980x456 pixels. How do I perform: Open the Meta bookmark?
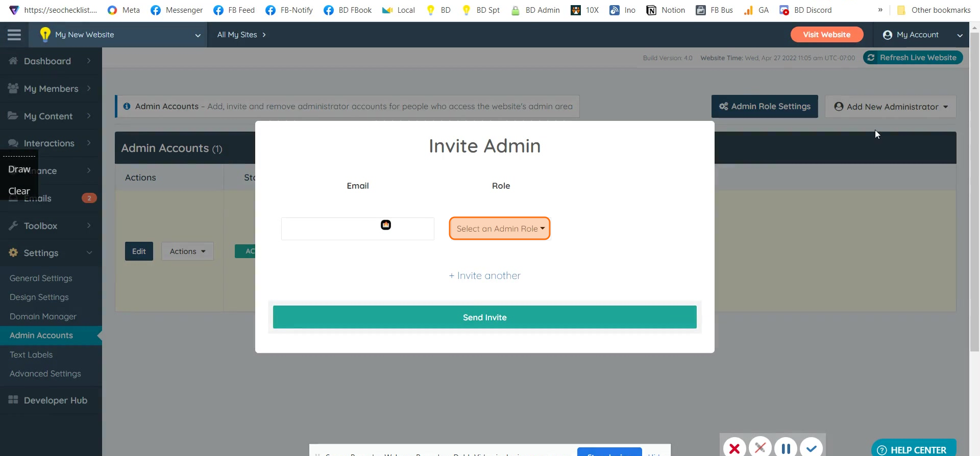point(124,10)
